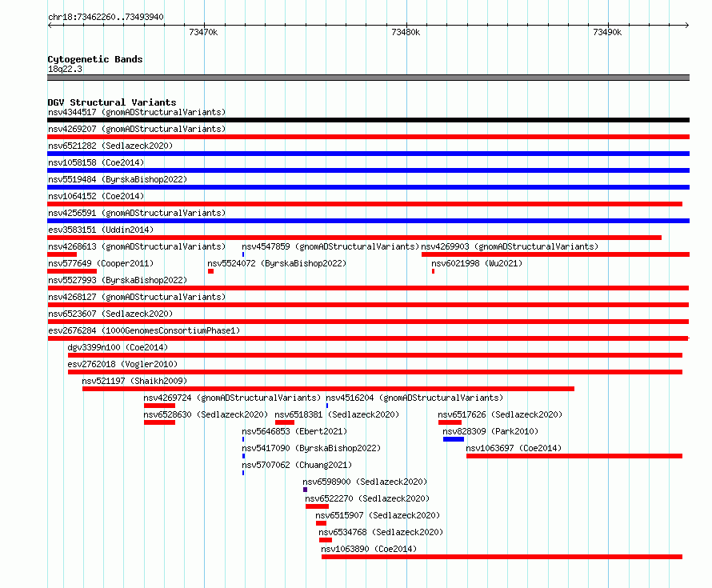Click nsv521197 Shaikh2009 label

134,381
